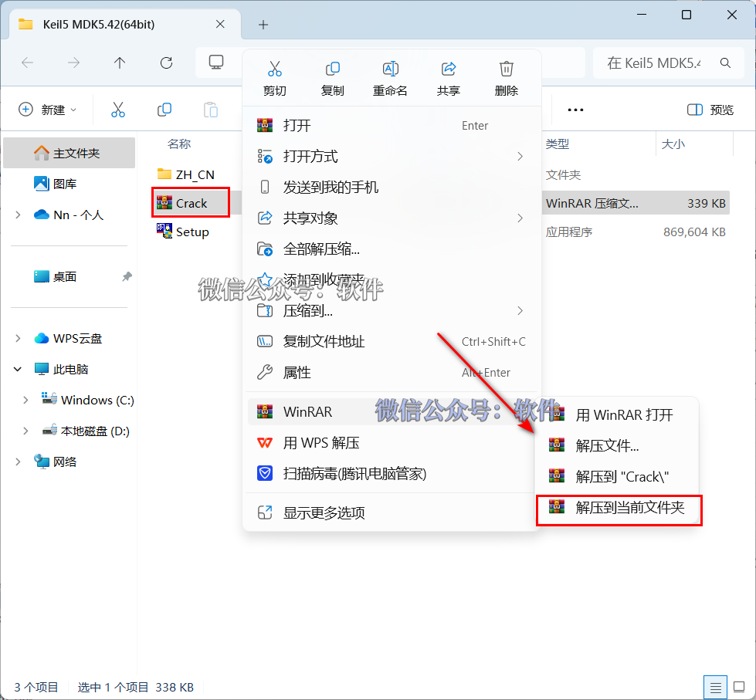The width and height of the screenshot is (756, 700).
Task: Click the toolbar Paste icon
Action: click(x=211, y=110)
